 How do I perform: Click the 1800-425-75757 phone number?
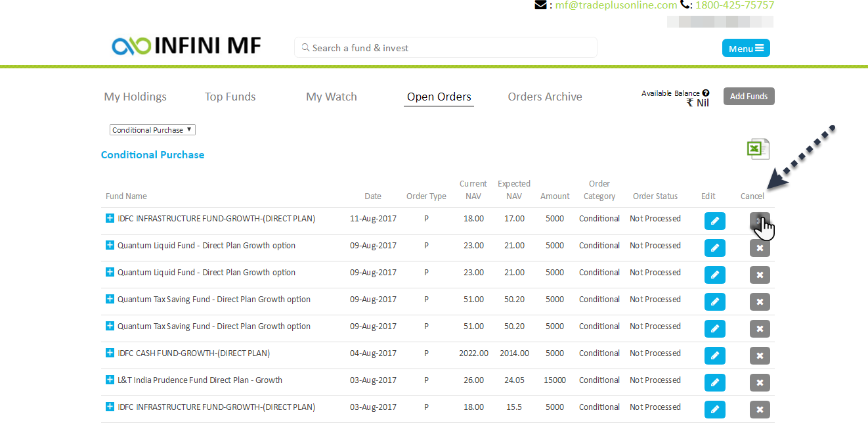coord(735,5)
